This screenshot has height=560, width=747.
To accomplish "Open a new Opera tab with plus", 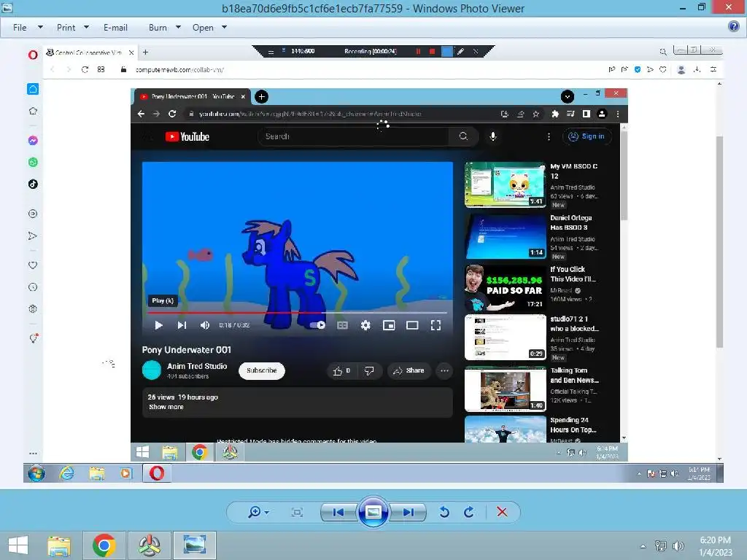I will [x=145, y=52].
